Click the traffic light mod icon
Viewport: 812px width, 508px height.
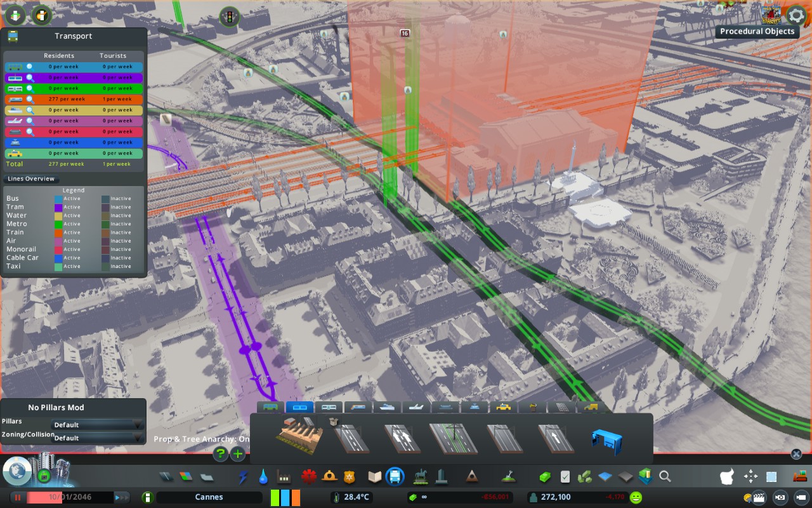click(x=228, y=17)
